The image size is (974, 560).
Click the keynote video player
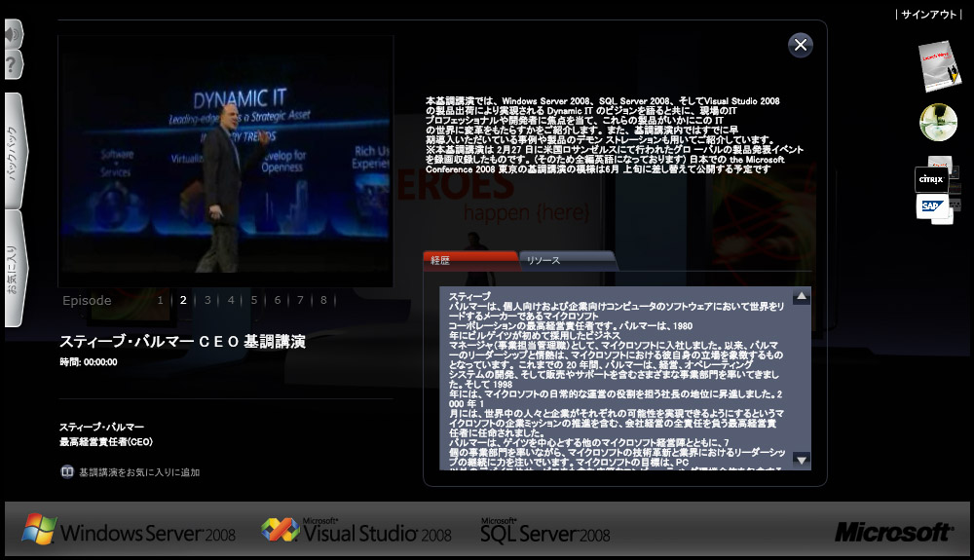click(226, 161)
